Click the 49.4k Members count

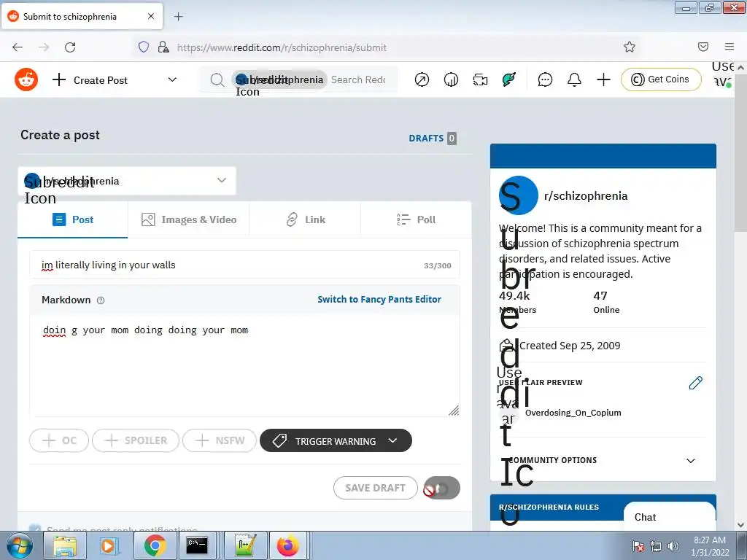tap(517, 302)
